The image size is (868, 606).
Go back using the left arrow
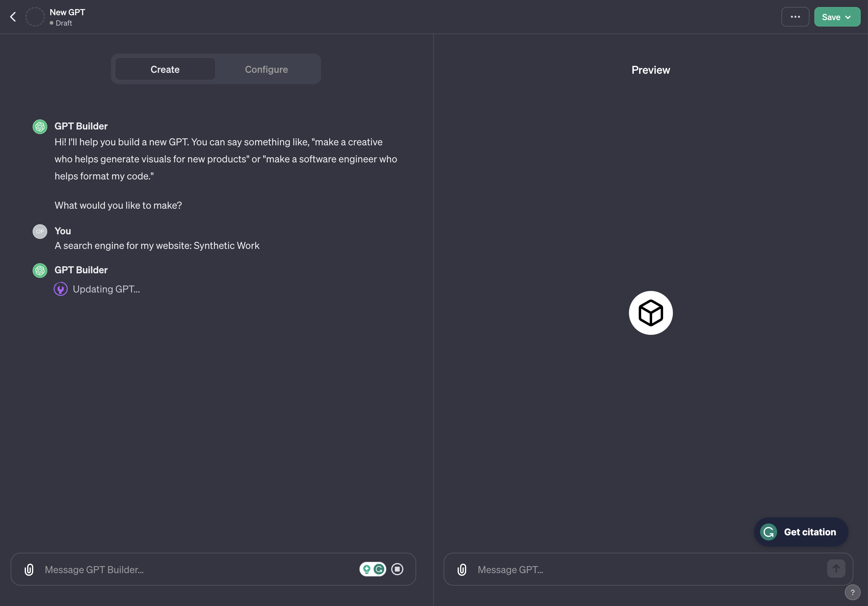(13, 17)
